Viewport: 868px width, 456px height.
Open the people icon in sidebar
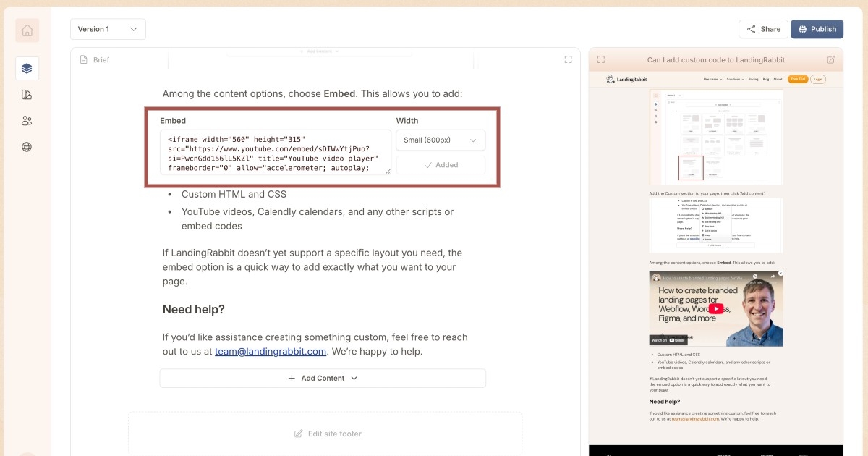tap(27, 121)
